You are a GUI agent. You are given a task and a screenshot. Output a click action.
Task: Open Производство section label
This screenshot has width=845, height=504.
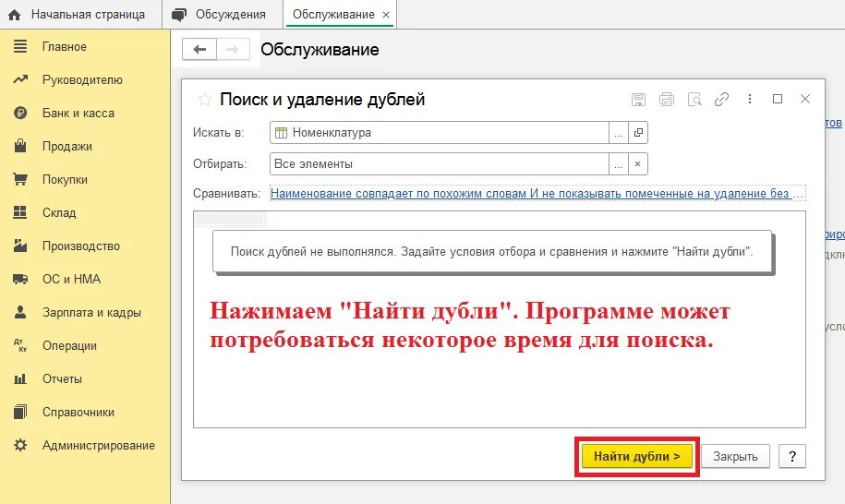tap(81, 246)
